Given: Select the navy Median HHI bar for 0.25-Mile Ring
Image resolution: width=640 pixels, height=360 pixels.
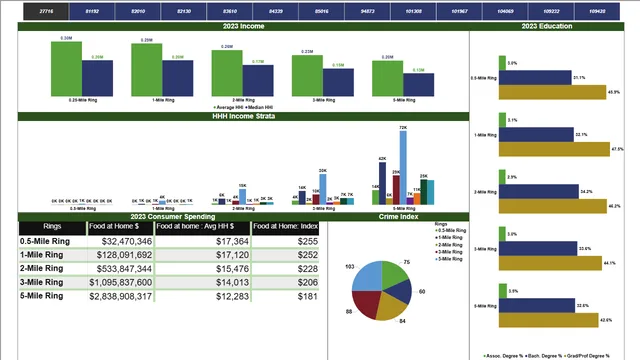Looking at the screenshot, I should pos(98,78).
